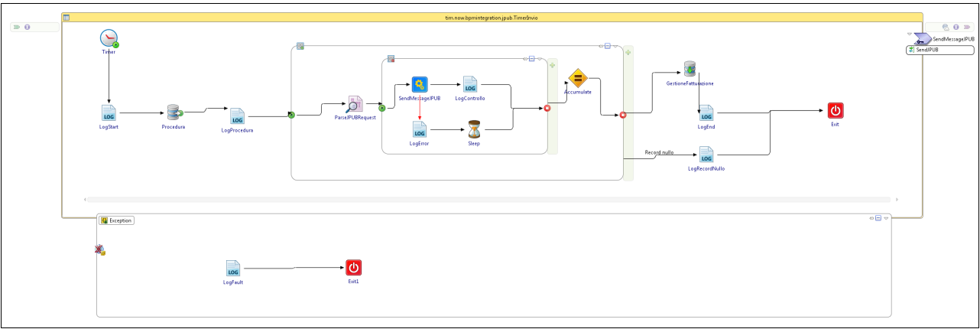Select the Procedura database activity

174,113
